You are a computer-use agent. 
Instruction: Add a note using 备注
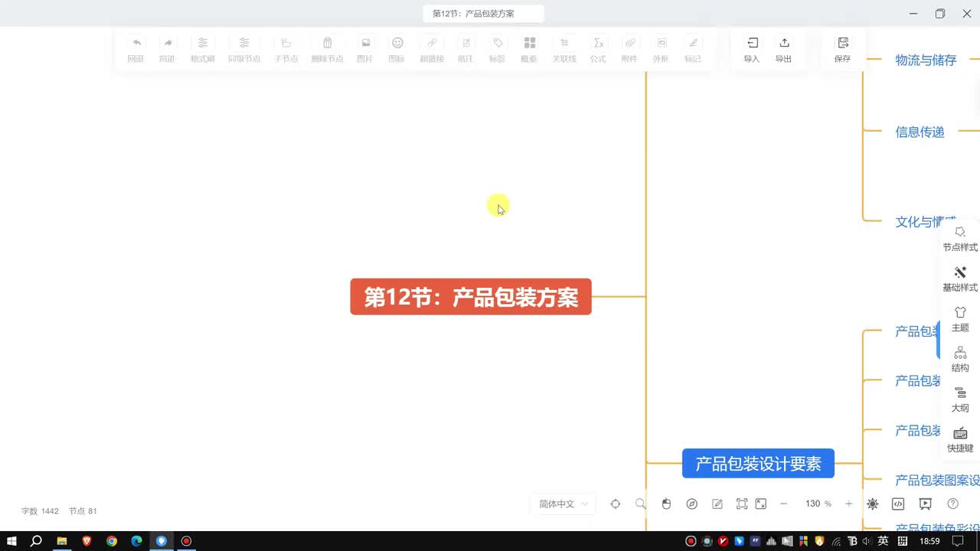(465, 50)
